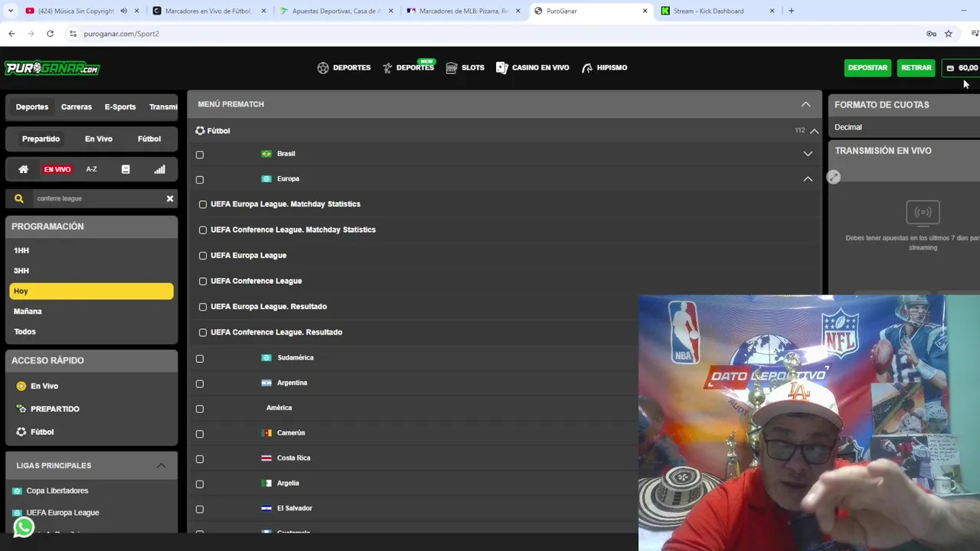Click the search magnifier icon
This screenshot has width=980, height=551.
(19, 198)
